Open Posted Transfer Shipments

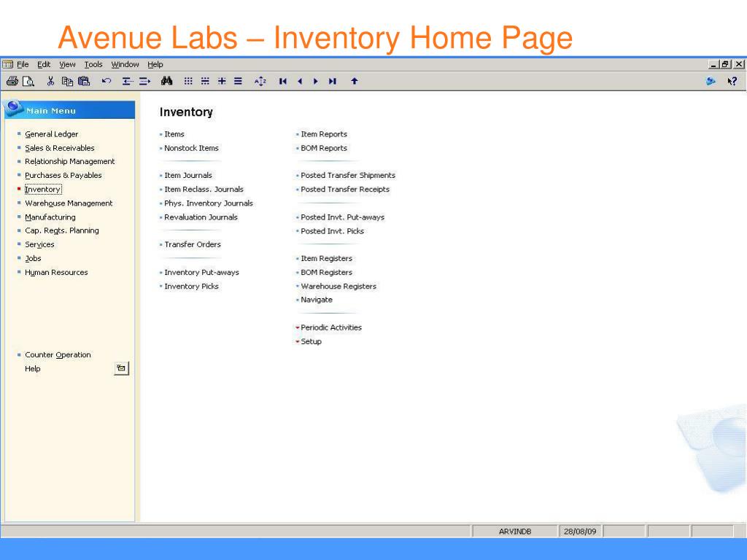pos(348,175)
